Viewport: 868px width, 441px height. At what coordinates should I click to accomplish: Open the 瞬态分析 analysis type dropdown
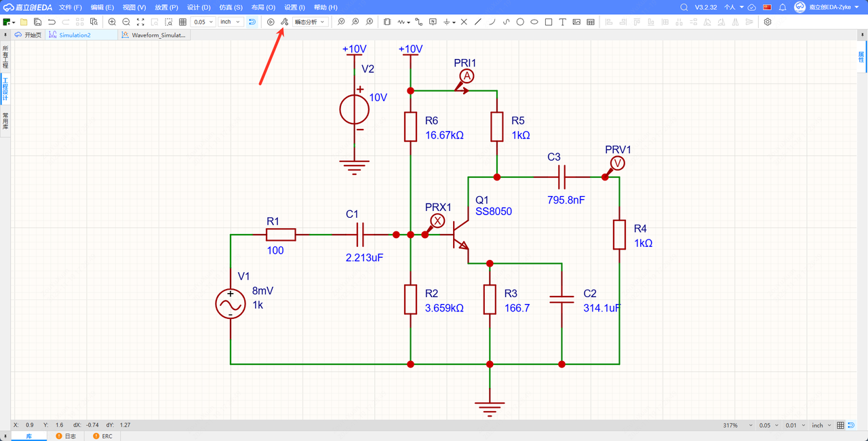(x=310, y=22)
